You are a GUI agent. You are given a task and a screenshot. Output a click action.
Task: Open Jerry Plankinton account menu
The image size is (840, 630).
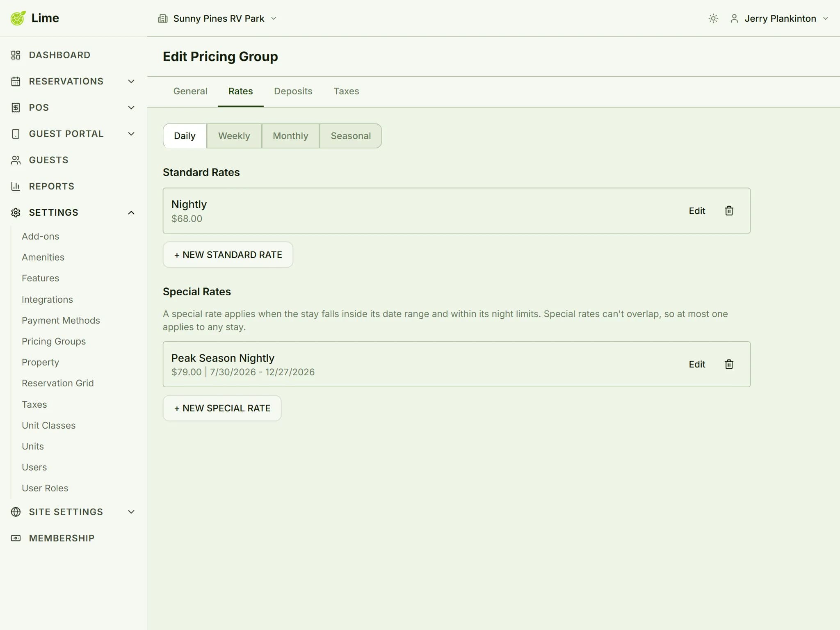point(779,18)
